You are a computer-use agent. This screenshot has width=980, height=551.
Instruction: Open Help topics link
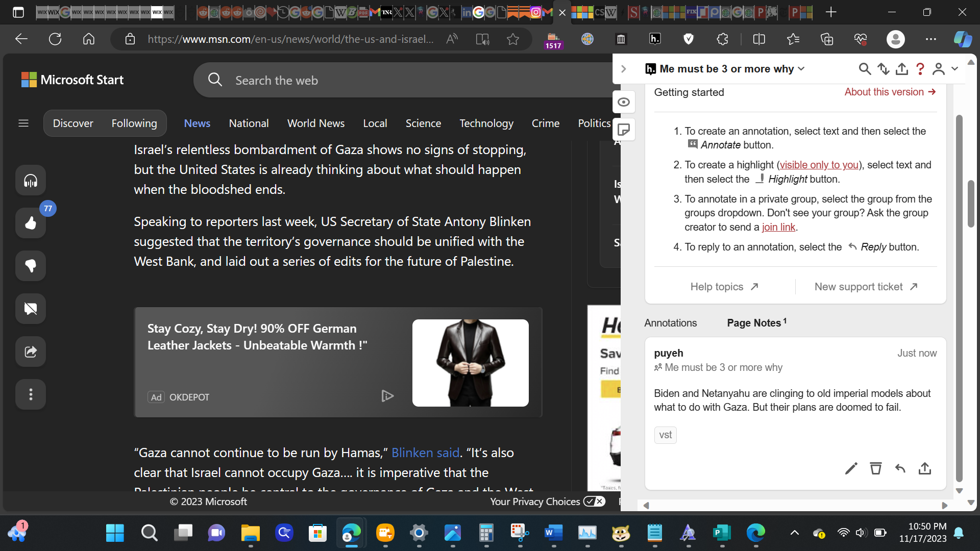click(724, 287)
